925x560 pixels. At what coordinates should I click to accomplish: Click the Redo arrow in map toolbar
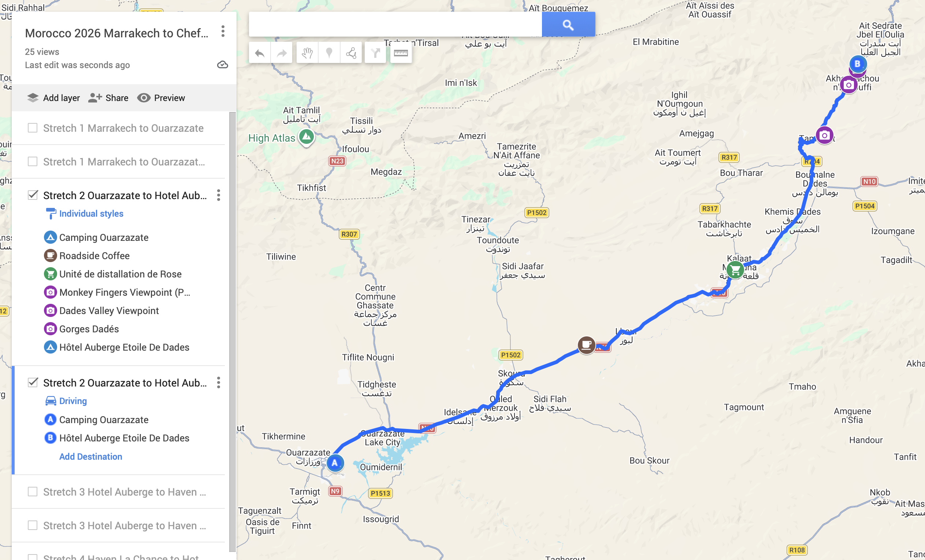tap(282, 53)
